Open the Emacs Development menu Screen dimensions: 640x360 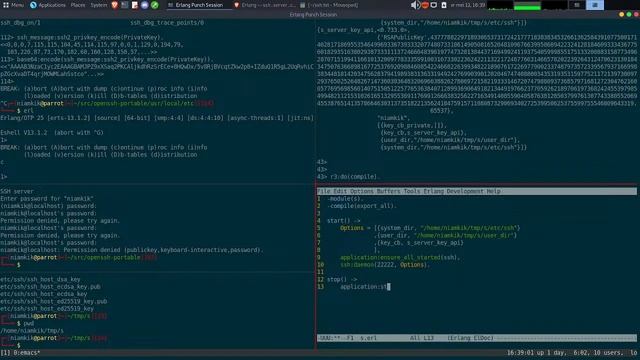pyautogui.click(x=465, y=191)
